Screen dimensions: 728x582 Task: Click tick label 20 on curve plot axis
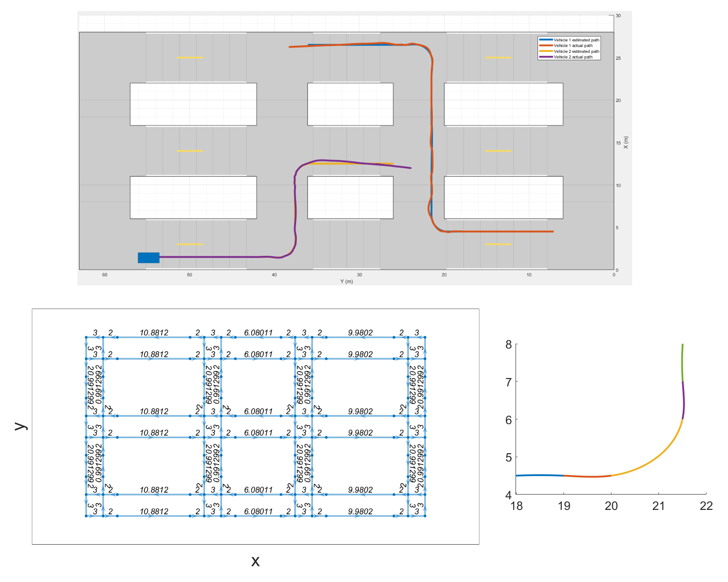pos(611,506)
